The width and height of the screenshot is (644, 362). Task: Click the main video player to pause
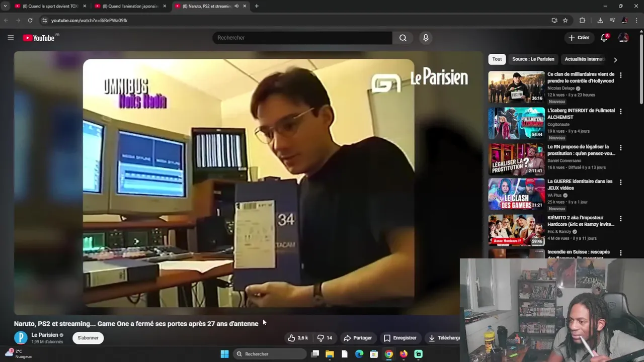[249, 183]
